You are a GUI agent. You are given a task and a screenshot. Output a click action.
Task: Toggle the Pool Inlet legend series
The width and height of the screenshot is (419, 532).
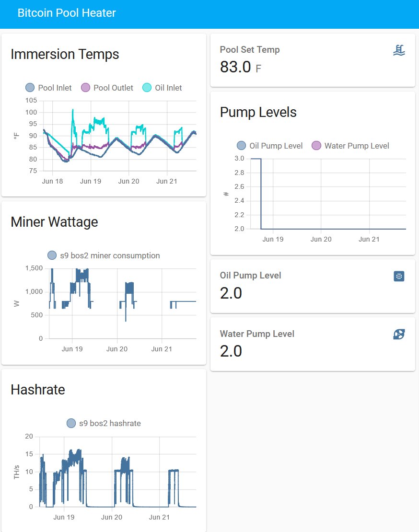pos(48,88)
